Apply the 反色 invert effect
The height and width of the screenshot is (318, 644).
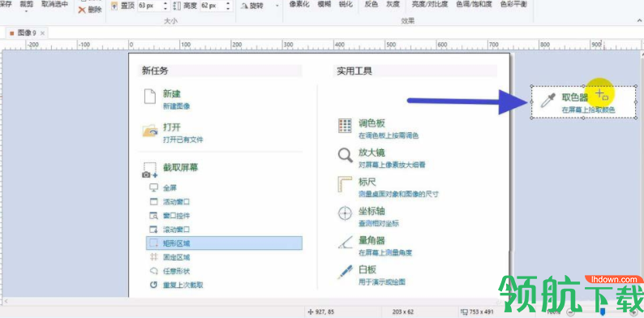pos(371,5)
